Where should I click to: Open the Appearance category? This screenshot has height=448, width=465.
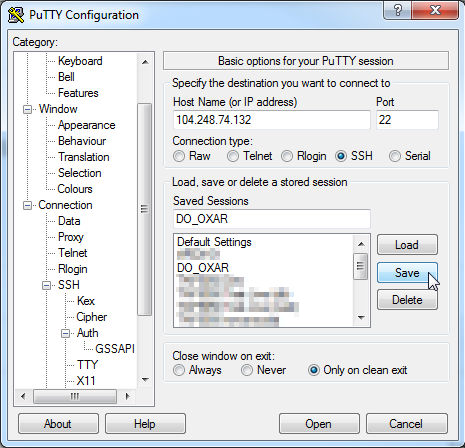point(86,125)
